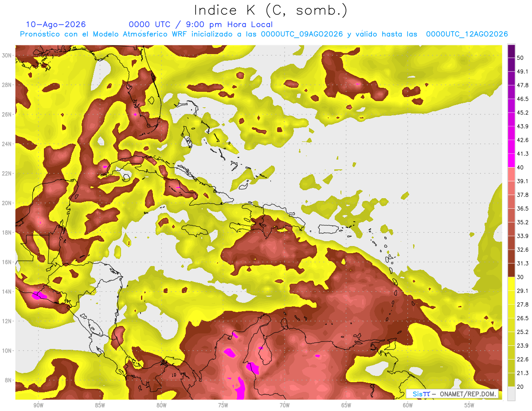Click the colorbar value "42.6"
Image resolution: width=532 pixels, height=411 pixels.
tap(523, 140)
